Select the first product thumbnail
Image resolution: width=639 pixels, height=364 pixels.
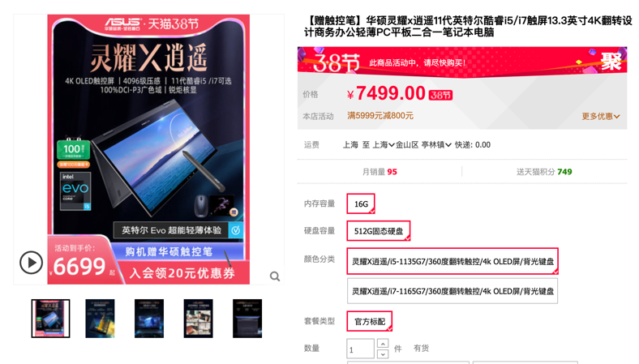click(50, 319)
